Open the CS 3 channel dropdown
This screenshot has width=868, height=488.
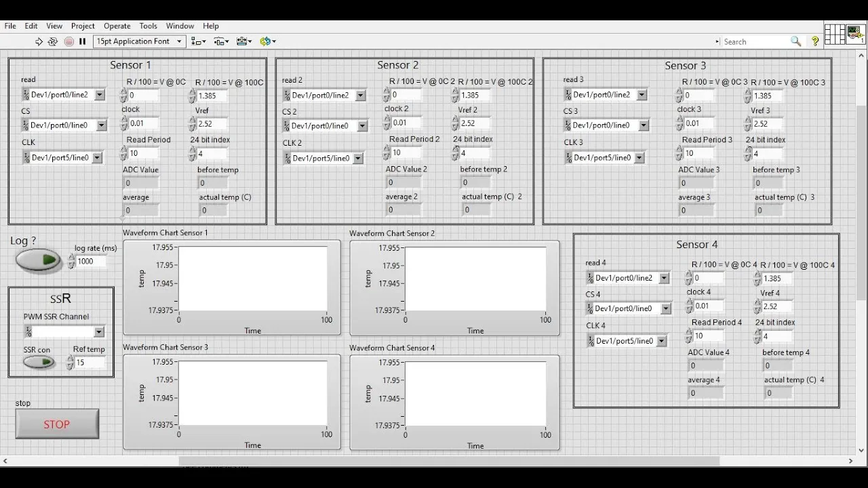644,125
